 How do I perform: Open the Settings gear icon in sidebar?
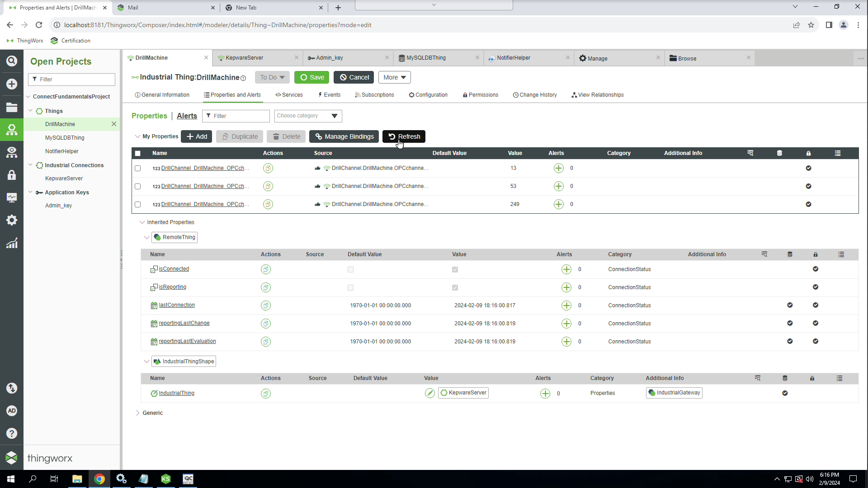[x=12, y=220]
